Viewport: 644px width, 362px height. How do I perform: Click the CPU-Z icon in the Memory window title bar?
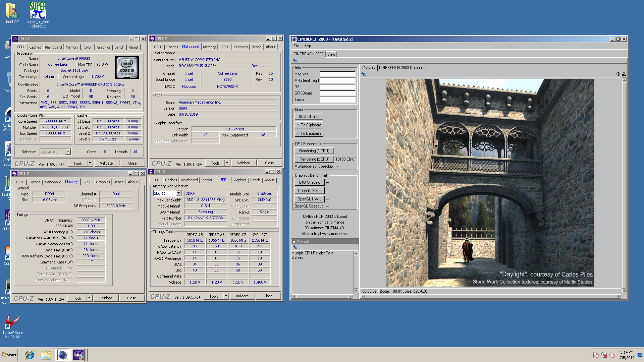(x=14, y=174)
